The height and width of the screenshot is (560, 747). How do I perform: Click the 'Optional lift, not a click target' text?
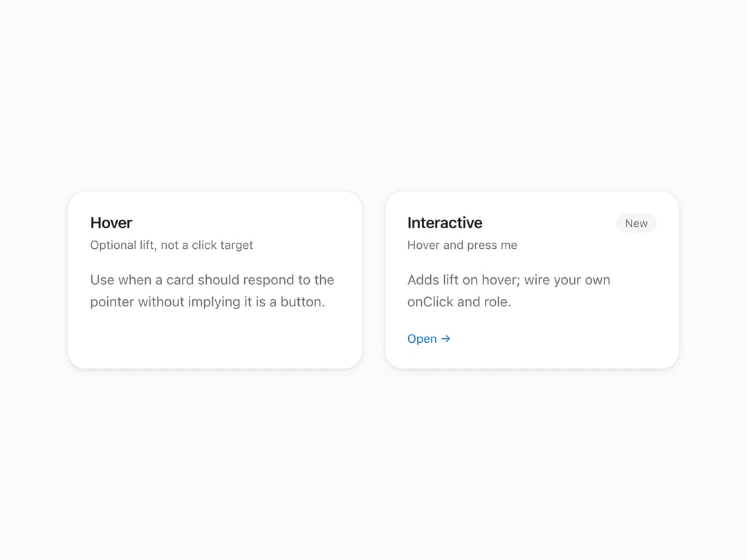click(x=172, y=245)
